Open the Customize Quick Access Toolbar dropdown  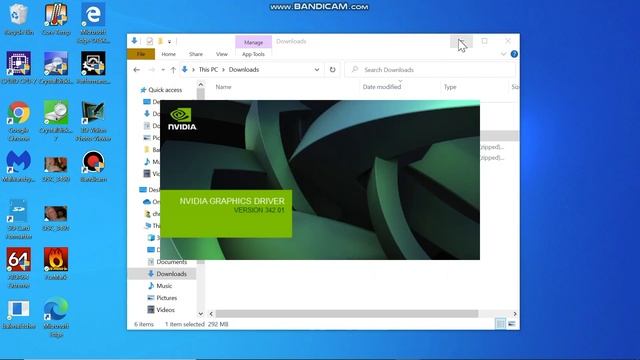[x=169, y=41]
